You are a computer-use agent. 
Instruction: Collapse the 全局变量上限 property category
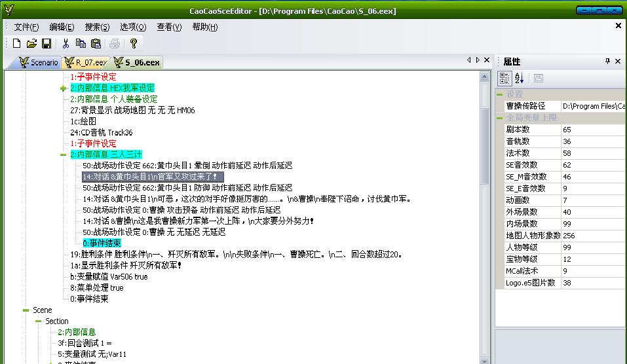click(499, 118)
